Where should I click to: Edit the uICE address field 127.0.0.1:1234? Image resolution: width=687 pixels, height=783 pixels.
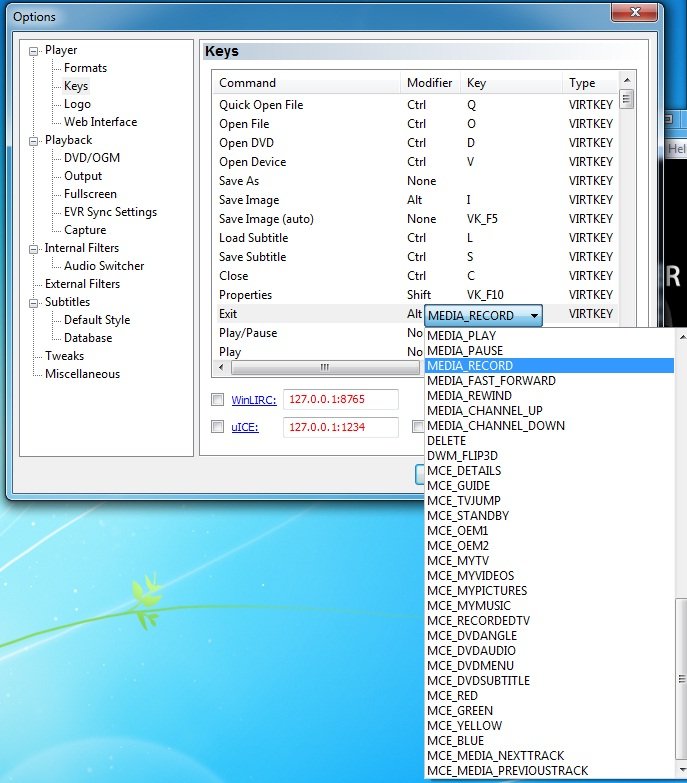tap(341, 427)
